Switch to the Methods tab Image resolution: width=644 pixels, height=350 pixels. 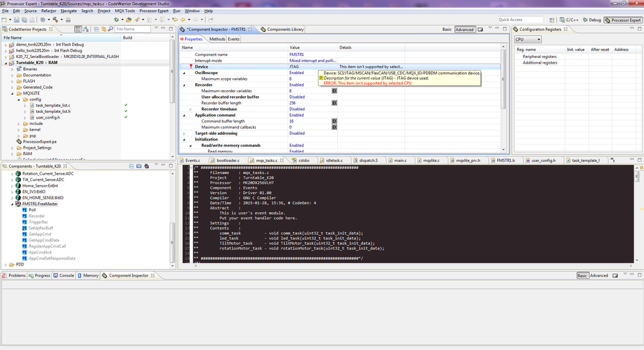217,39
